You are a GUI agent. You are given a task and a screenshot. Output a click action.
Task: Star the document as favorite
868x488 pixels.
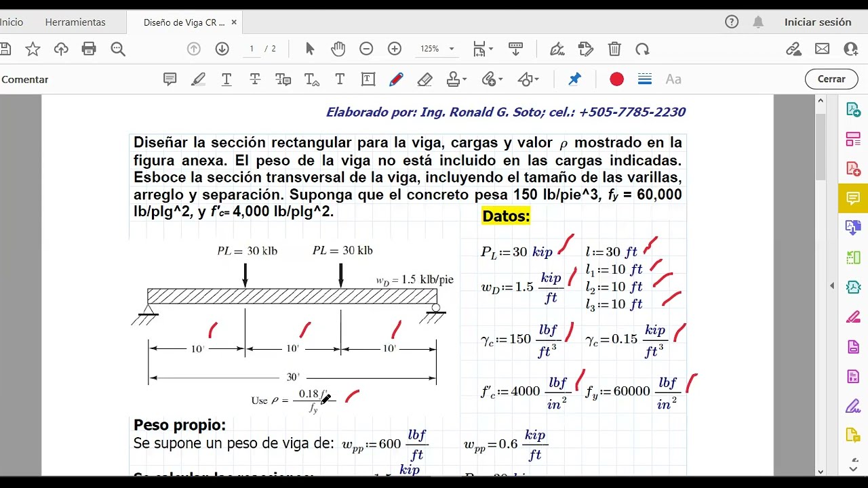(33, 49)
